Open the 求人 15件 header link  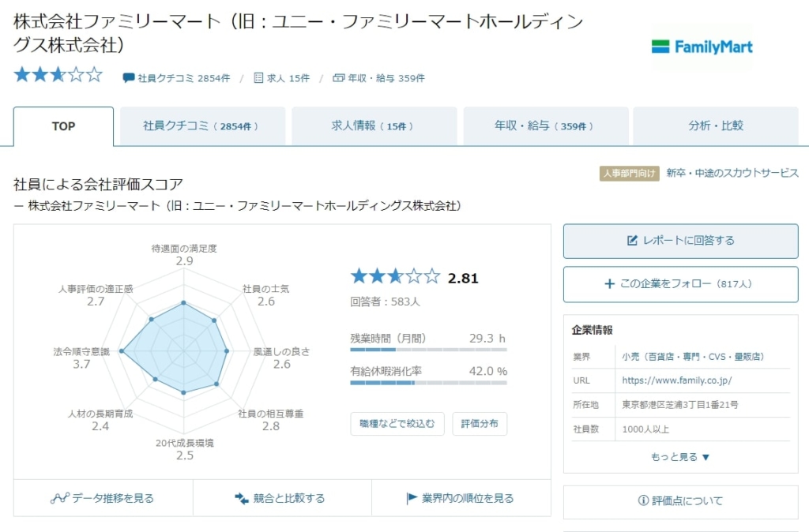tap(288, 78)
